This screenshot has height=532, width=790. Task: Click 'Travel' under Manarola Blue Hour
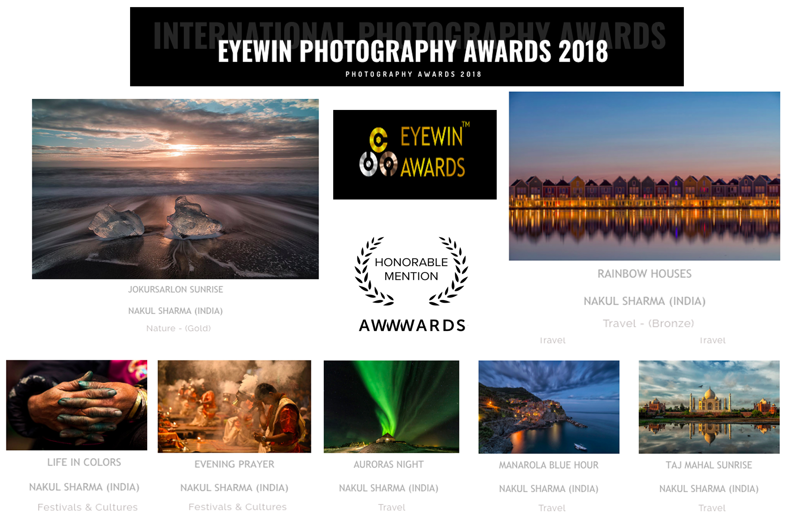pos(552,508)
